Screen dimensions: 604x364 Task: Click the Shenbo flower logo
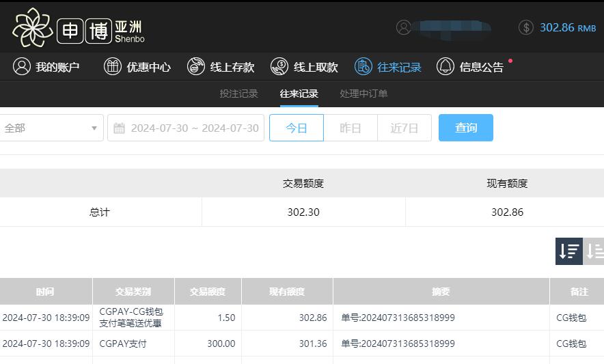32,28
